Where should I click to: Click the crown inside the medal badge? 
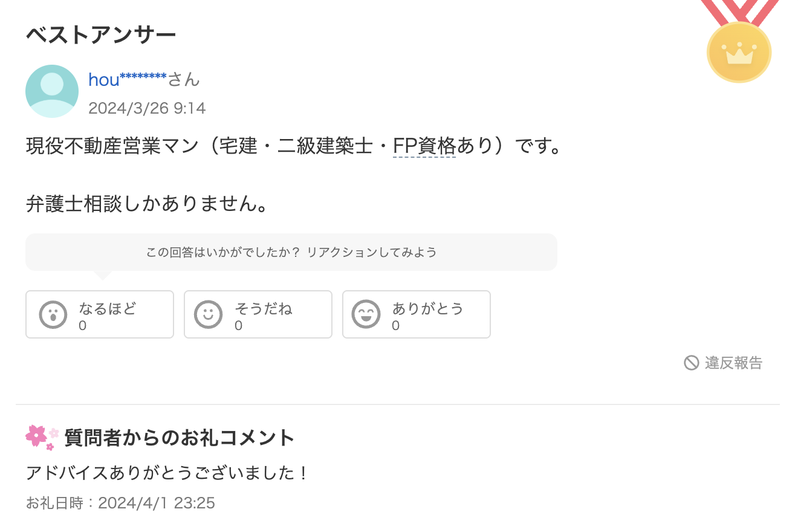point(739,53)
